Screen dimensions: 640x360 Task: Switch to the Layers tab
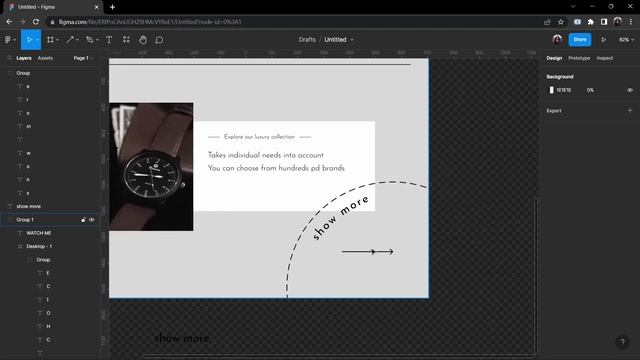coord(24,58)
